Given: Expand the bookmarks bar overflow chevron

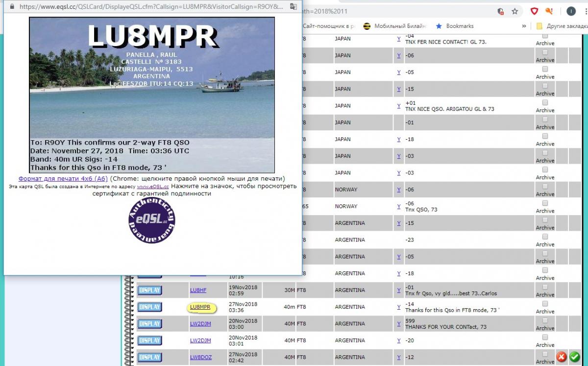Looking at the screenshot, I should tap(524, 26).
